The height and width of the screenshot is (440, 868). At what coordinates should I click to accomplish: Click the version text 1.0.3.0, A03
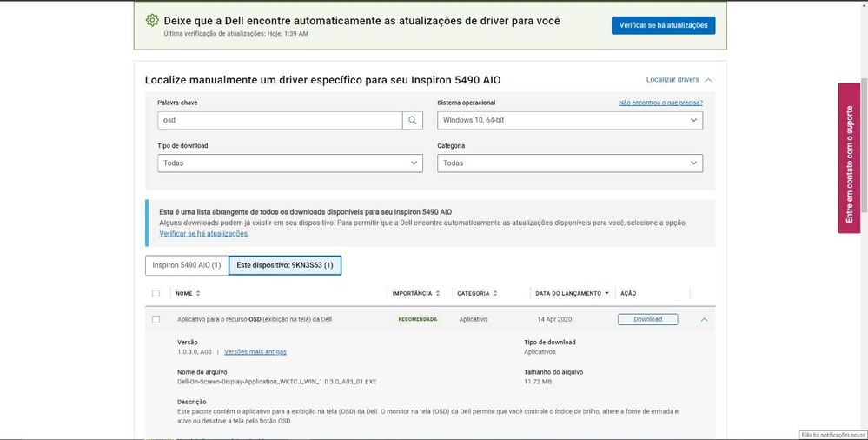[x=195, y=352]
